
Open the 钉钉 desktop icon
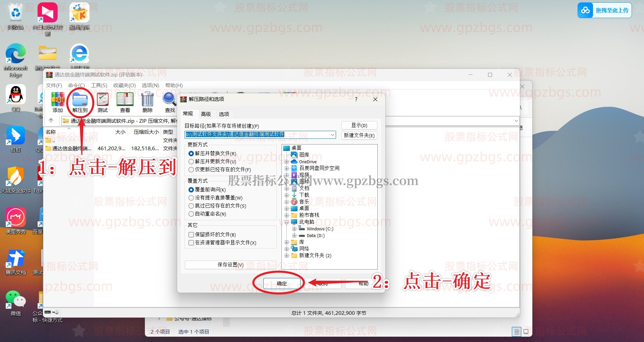tap(15, 139)
